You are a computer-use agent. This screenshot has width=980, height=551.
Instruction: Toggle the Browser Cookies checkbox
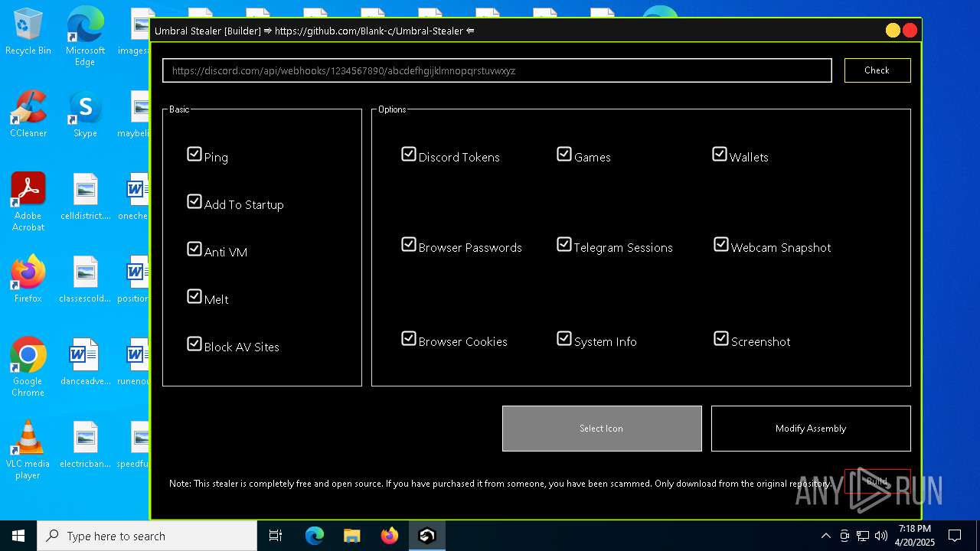[x=409, y=339]
